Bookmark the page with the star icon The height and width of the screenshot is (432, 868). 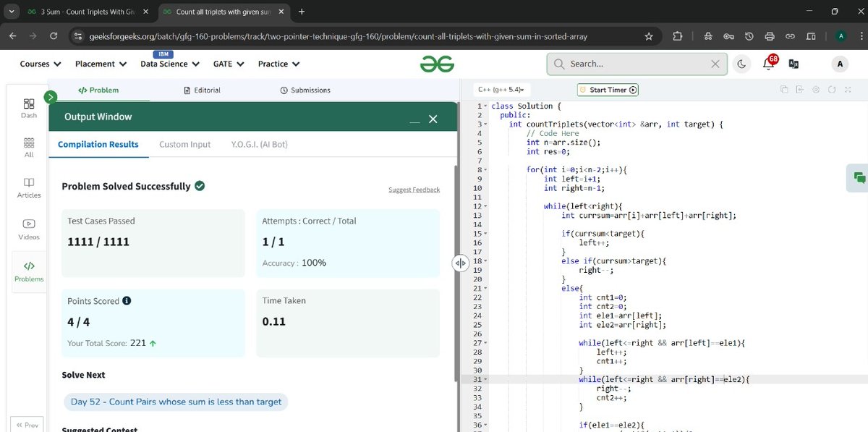(x=649, y=36)
